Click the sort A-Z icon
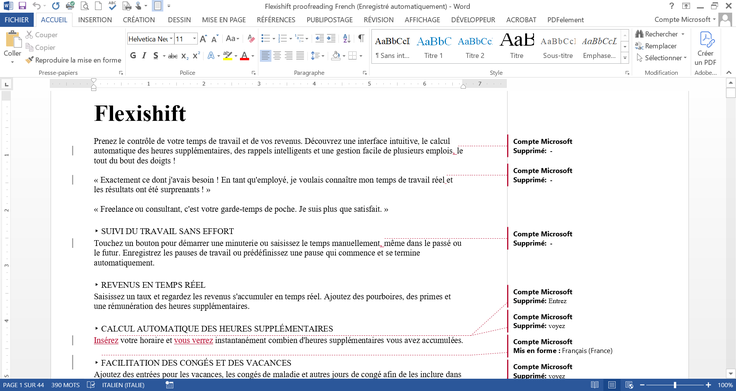736x391 pixels. click(x=346, y=38)
